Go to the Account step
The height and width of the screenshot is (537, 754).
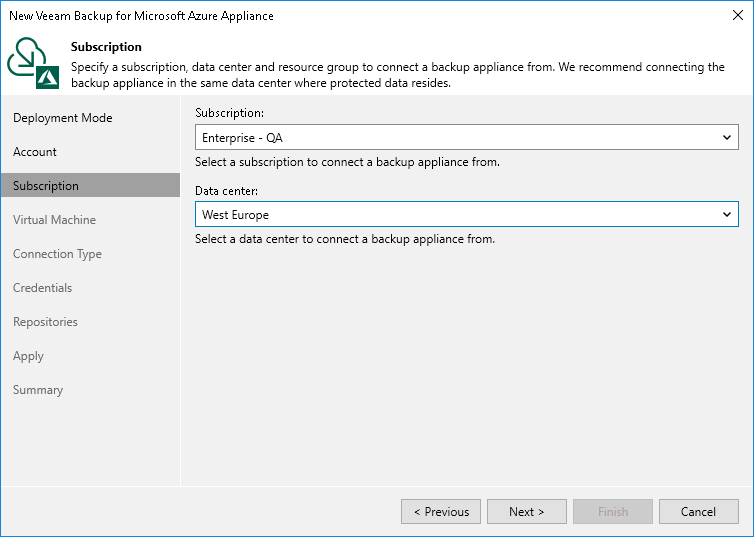click(35, 152)
